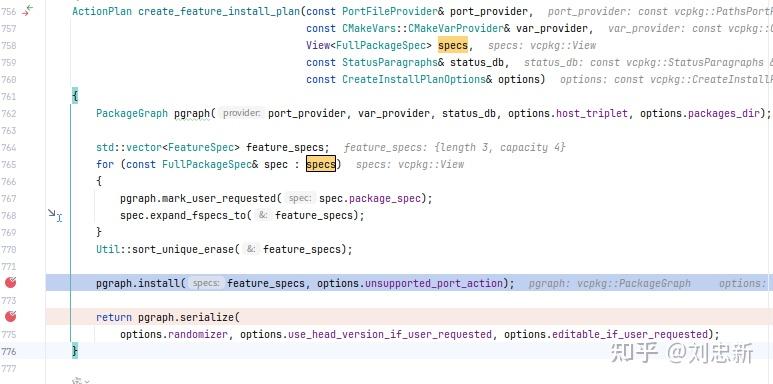
Task: Click the PortFileProvider type name
Action: (x=389, y=11)
